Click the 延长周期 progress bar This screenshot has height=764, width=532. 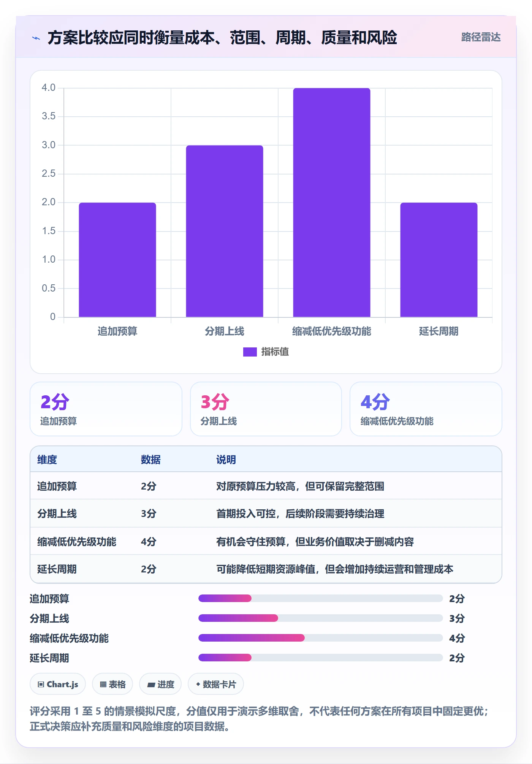point(321,658)
